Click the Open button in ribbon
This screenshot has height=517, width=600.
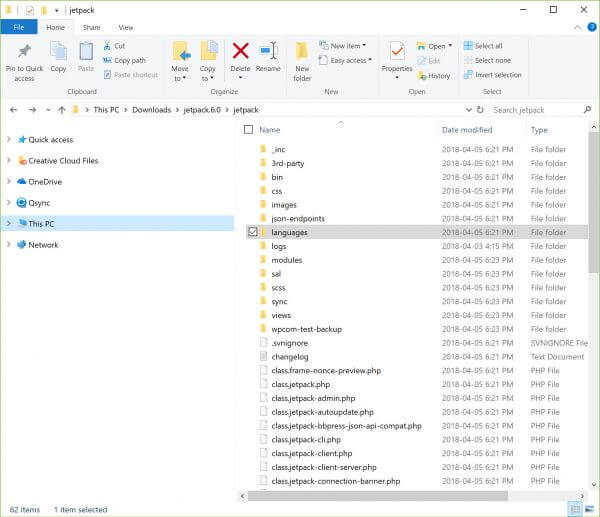point(434,46)
